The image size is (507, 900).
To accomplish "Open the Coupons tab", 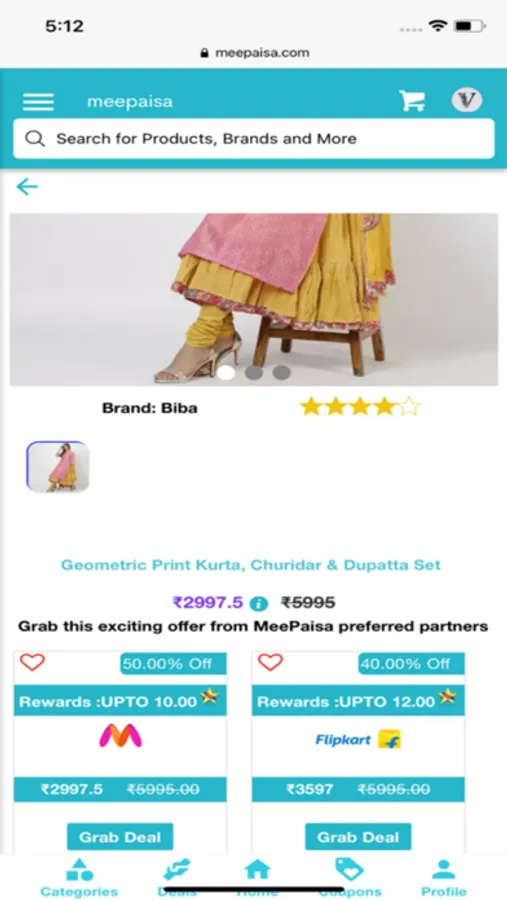I will pos(350,878).
